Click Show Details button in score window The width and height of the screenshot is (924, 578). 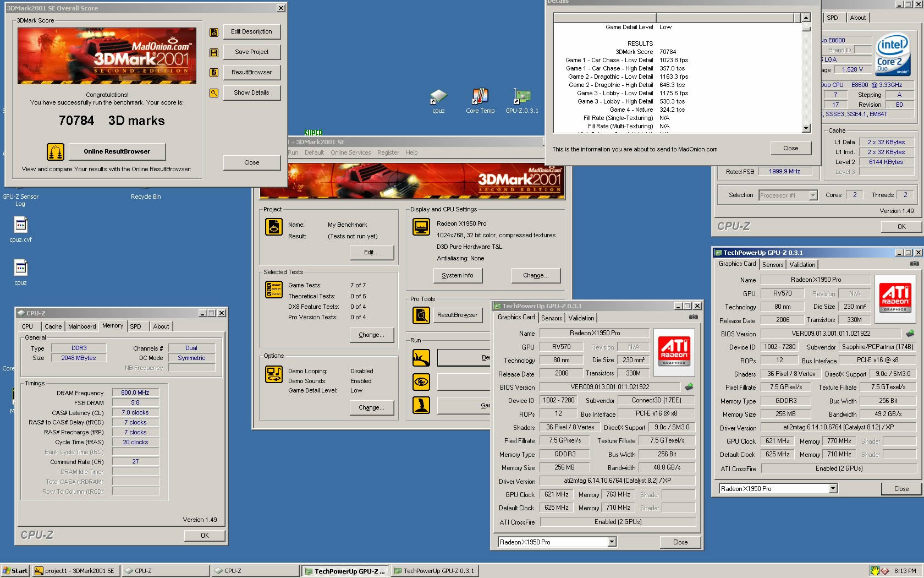252,93
